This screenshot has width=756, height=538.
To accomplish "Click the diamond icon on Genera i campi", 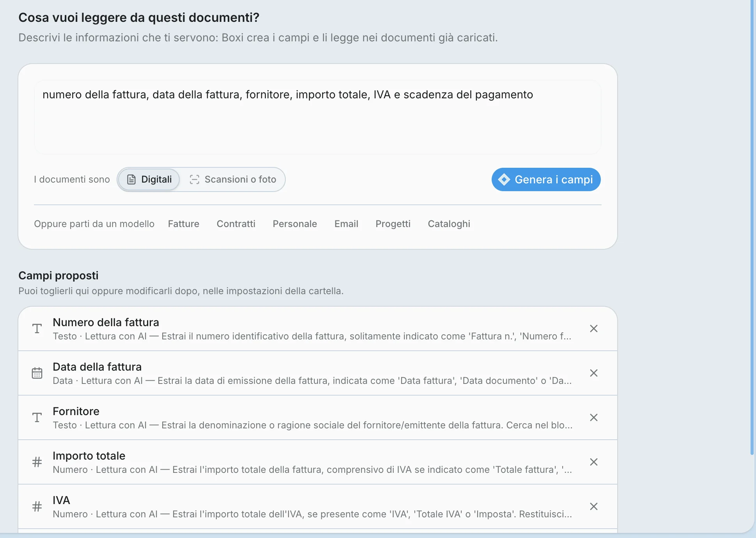I will (x=504, y=179).
